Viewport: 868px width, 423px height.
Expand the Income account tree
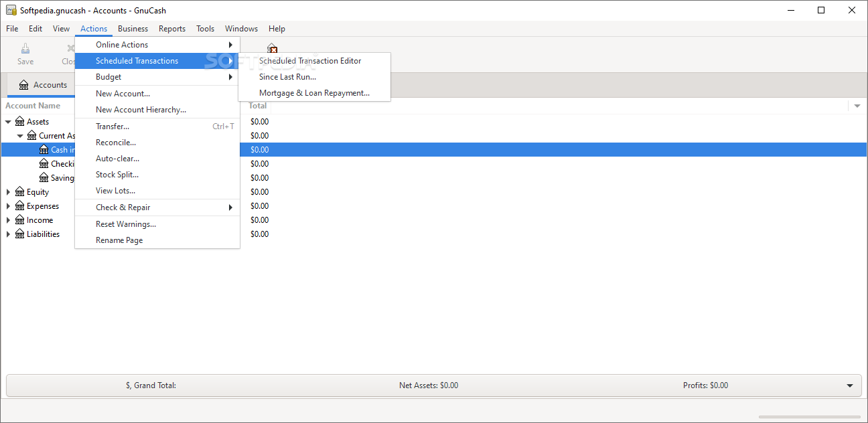pyautogui.click(x=8, y=220)
